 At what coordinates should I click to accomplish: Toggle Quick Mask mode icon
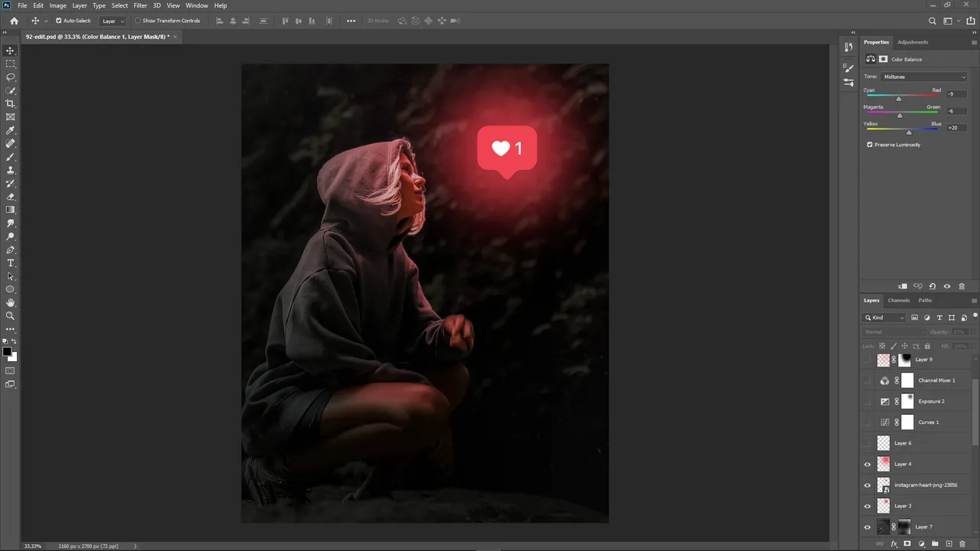point(10,370)
